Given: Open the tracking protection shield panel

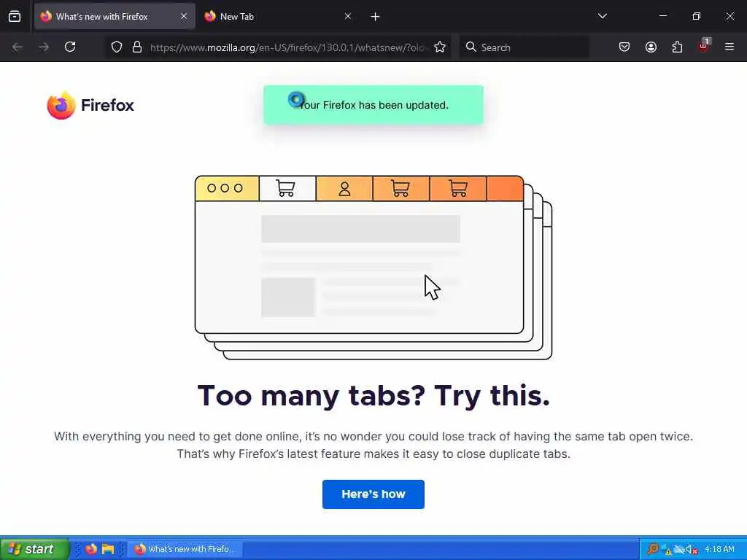Looking at the screenshot, I should coord(117,47).
